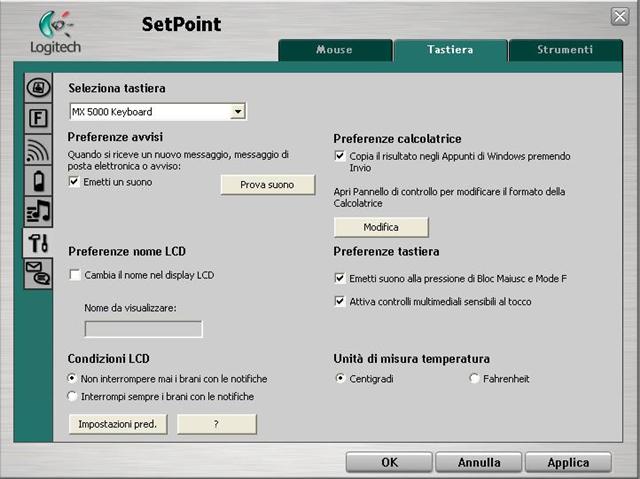Select Interrompi sempre i brani radio

pos(72,396)
